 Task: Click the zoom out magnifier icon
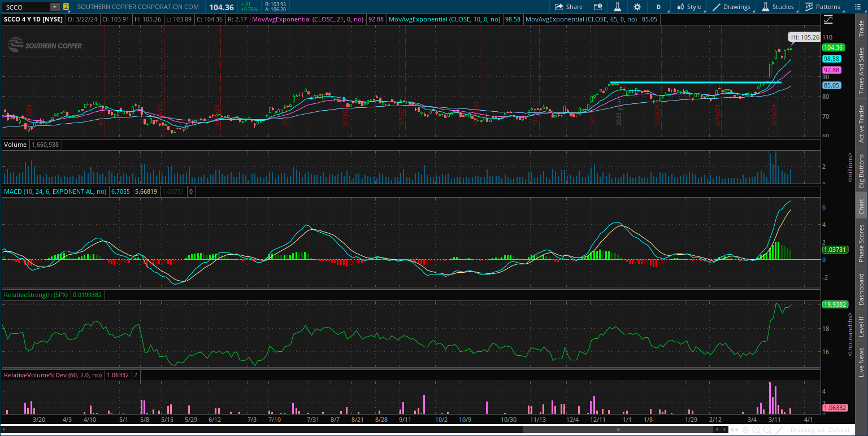point(766,430)
